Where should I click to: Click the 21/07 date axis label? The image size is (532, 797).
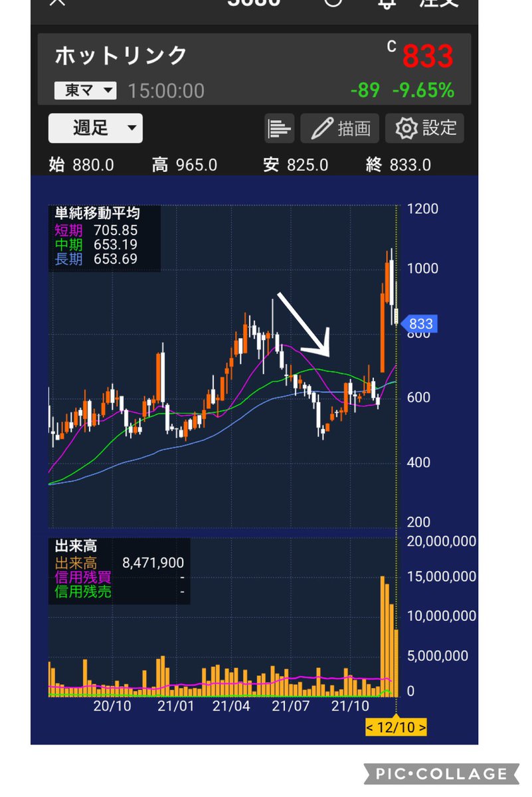pyautogui.click(x=292, y=706)
